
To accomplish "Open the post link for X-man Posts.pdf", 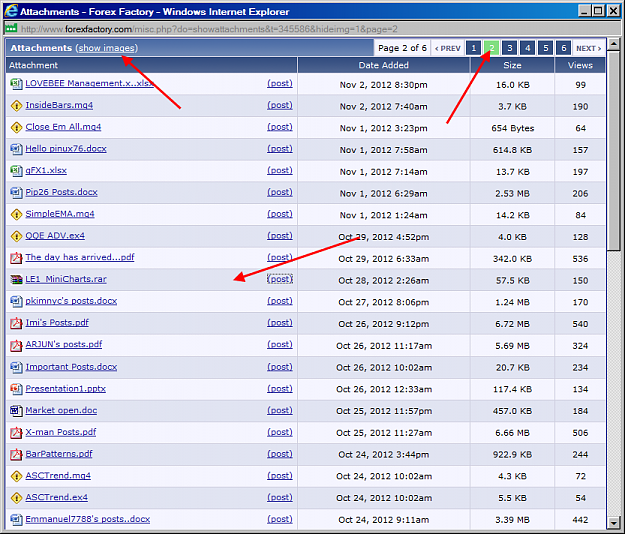I will [280, 432].
